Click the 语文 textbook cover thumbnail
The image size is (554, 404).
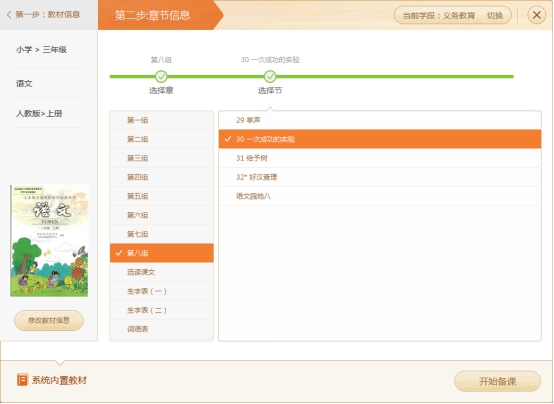point(49,240)
